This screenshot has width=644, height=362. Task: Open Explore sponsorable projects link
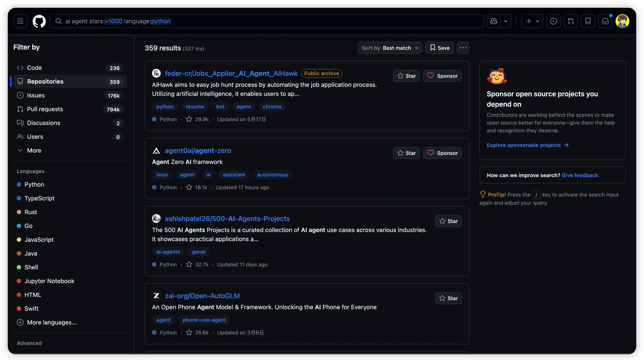pyautogui.click(x=528, y=145)
